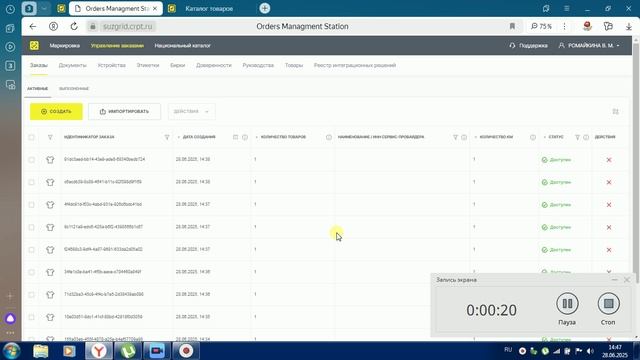Check the seventh order row checkbox
This screenshot has width=640, height=360.
(x=31, y=294)
